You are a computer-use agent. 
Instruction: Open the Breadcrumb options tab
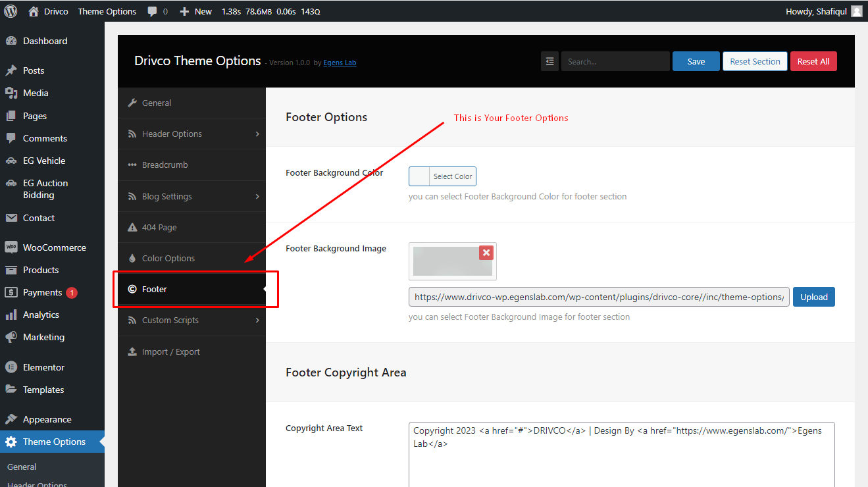point(192,165)
